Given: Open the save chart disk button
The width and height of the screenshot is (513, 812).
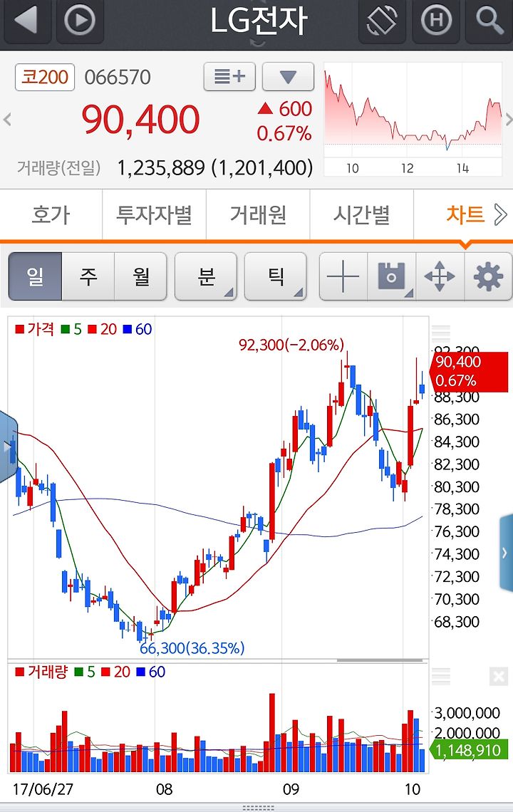Looking at the screenshot, I should 392,276.
